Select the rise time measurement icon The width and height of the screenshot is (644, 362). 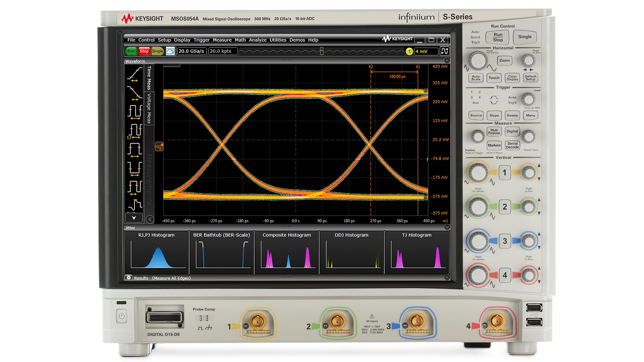click(133, 75)
